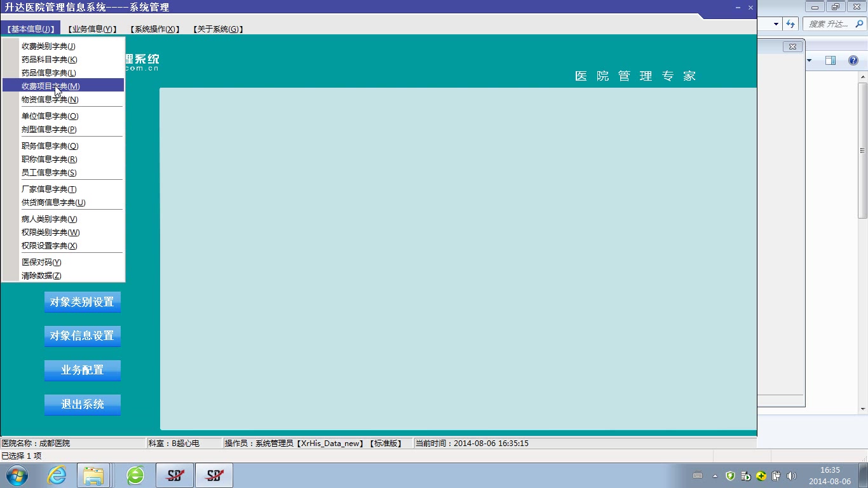The width and height of the screenshot is (868, 488).
Task: Select 权限设置字典(X) menu entry
Action: [63, 245]
